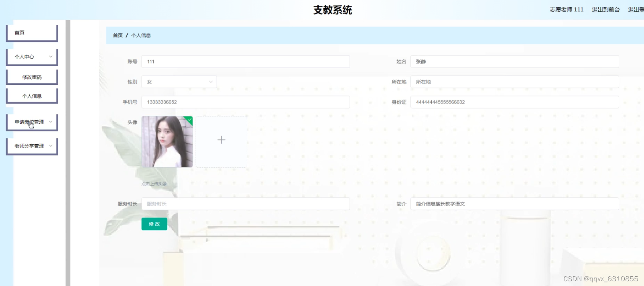The height and width of the screenshot is (286, 644).
Task: Open the 性别 dropdown
Action: pos(179,82)
